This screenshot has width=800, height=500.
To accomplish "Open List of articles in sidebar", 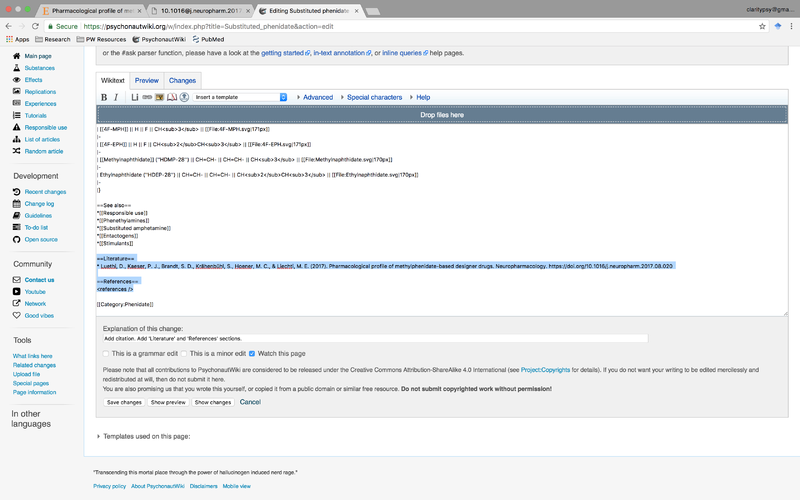I will [x=42, y=139].
